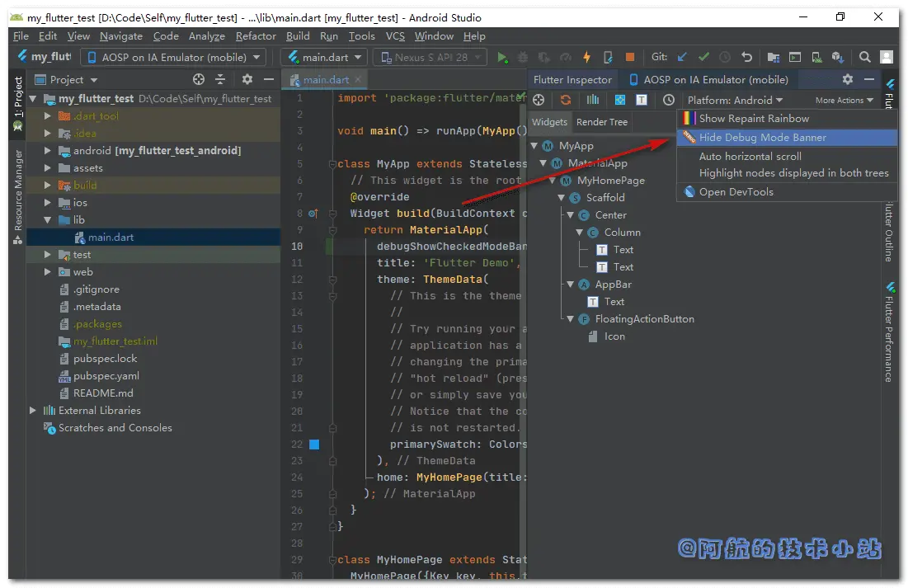Viewport: 908px width, 588px height.
Task: Click the orange Stop button in toolbar
Action: click(630, 57)
